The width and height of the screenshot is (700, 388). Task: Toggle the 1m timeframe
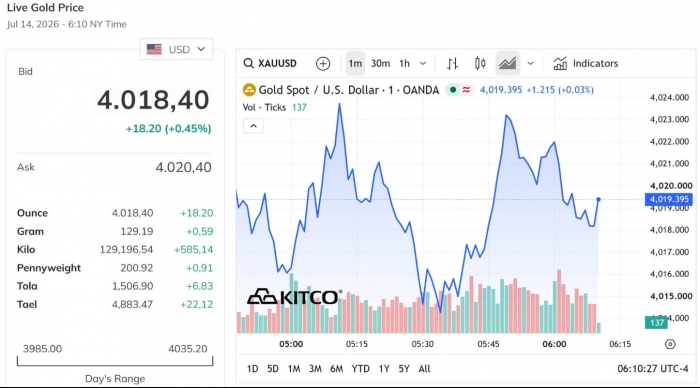[x=355, y=63]
